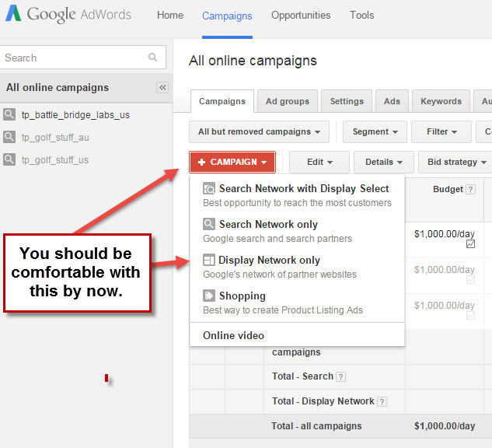Select tp_battle_bridge_labs_us campaign in sidebar
This screenshot has width=492, height=448.
coord(75,115)
